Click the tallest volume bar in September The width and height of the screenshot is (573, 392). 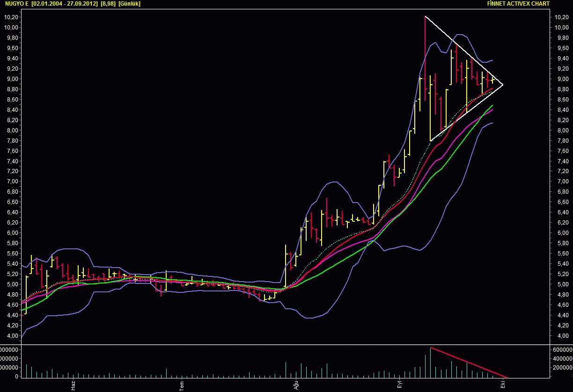click(430, 362)
